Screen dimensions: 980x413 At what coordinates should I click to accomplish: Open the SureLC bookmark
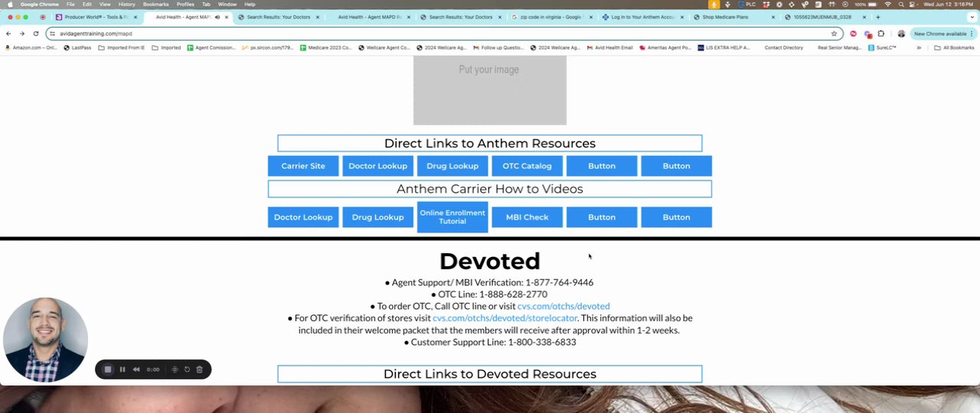point(882,47)
